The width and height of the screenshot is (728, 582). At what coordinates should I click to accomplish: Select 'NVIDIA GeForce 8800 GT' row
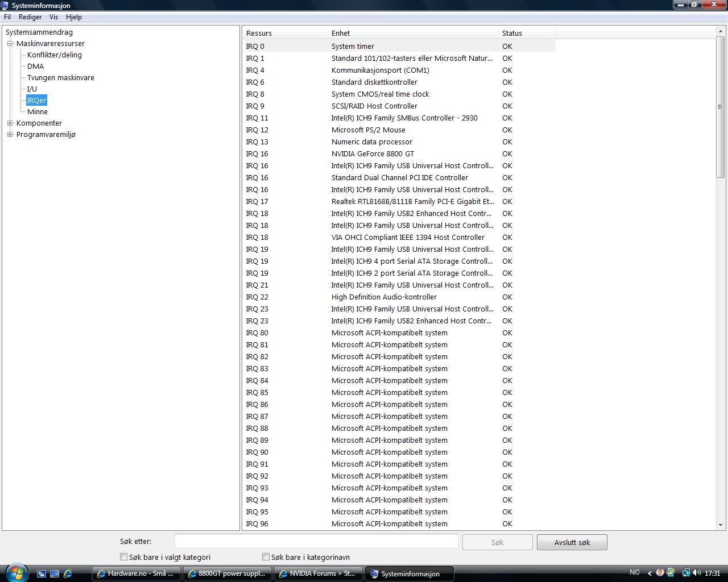(x=399, y=153)
